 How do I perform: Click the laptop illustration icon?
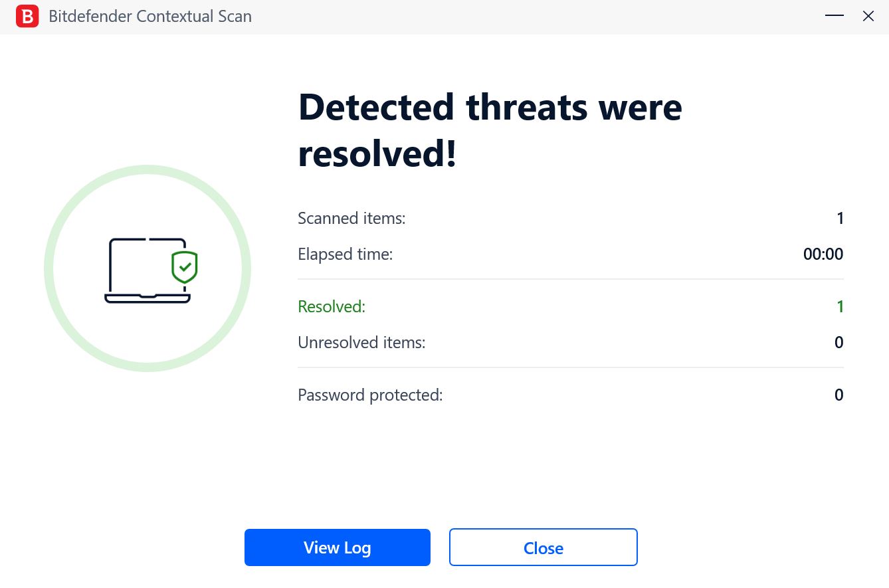click(147, 270)
